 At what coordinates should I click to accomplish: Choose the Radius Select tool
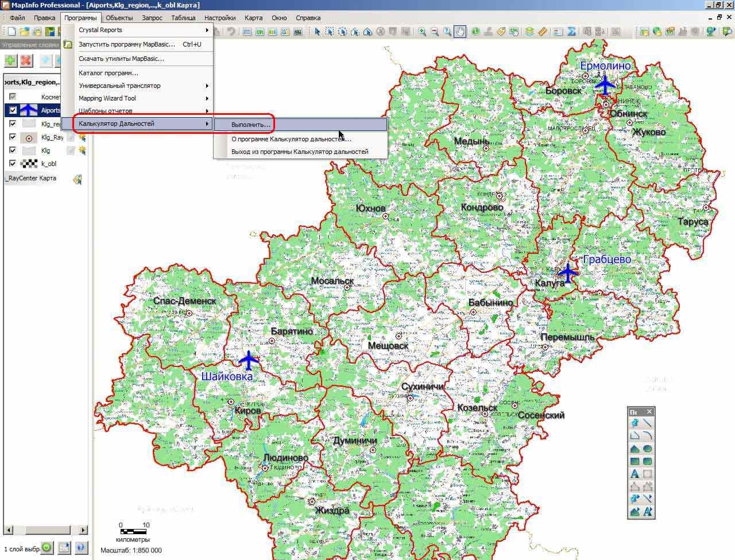[342, 32]
